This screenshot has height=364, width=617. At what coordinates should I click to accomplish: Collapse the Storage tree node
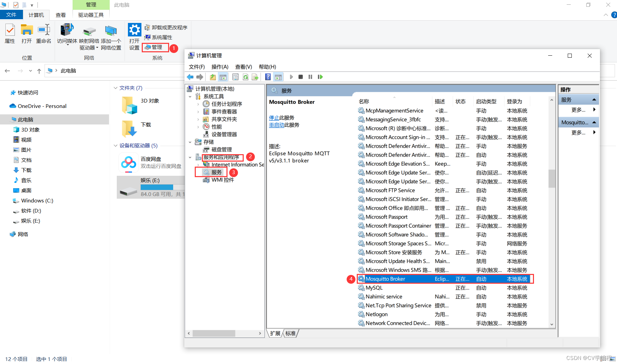[x=190, y=142]
